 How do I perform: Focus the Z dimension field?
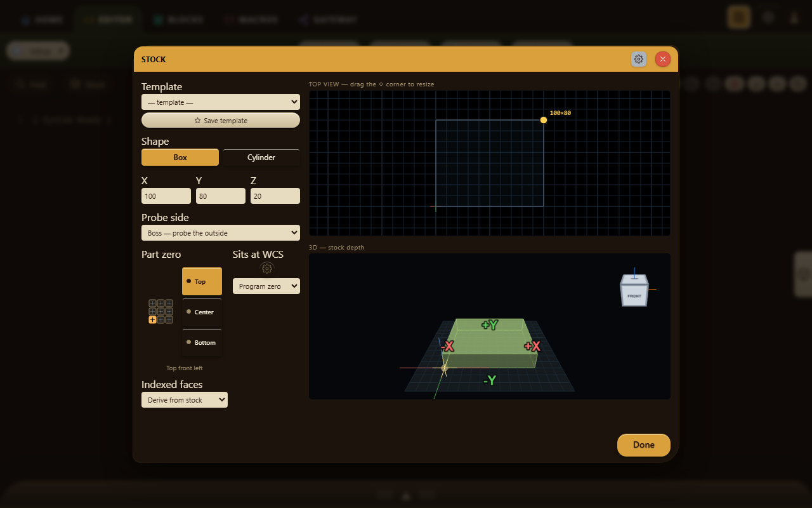pos(275,196)
